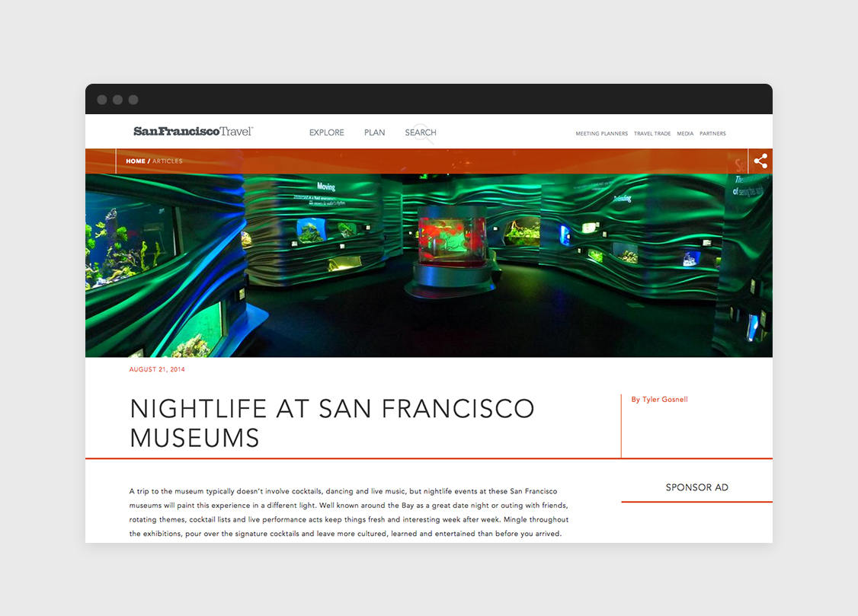Open the share icon in the banner
The width and height of the screenshot is (858, 616).
tap(760, 161)
